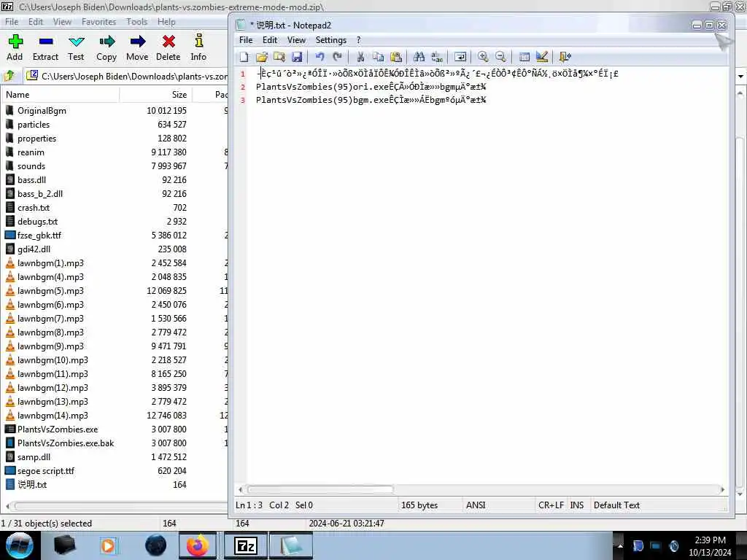Screen dimensions: 747x560
Task: Select the particles folder
Action: 34,125
